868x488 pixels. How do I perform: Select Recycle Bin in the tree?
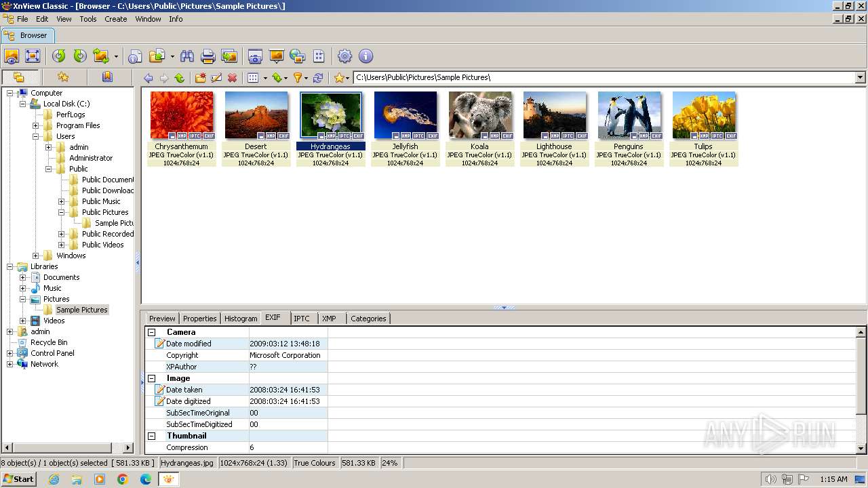[x=49, y=342]
